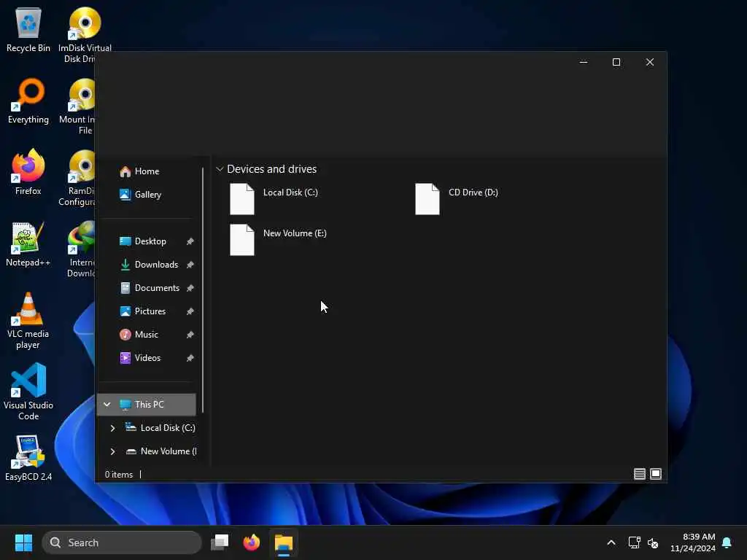Image resolution: width=747 pixels, height=560 pixels.
Task: Open the clock showing 8:39 AM
Action: click(x=693, y=542)
